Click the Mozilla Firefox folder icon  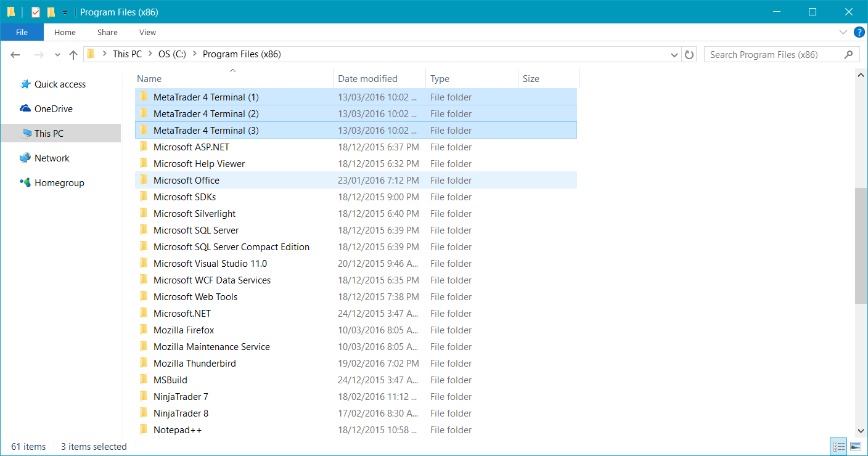[x=144, y=330]
